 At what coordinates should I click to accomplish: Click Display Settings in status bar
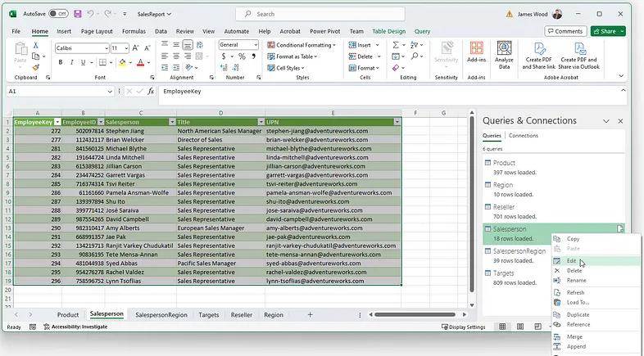[x=463, y=327]
